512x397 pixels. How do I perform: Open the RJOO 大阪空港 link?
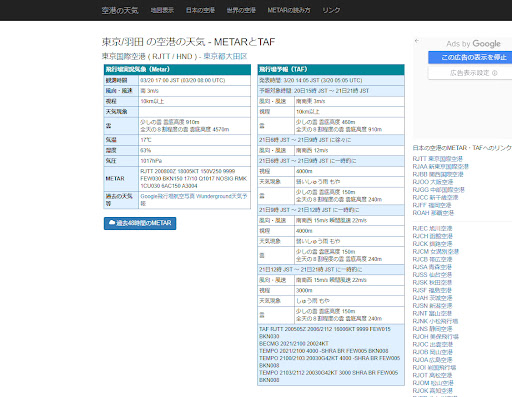tap(433, 182)
